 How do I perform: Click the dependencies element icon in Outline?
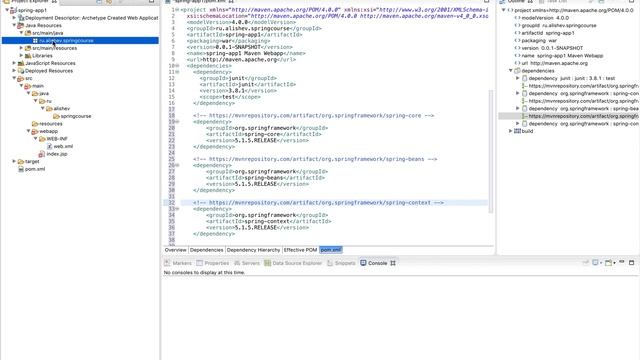click(x=518, y=71)
